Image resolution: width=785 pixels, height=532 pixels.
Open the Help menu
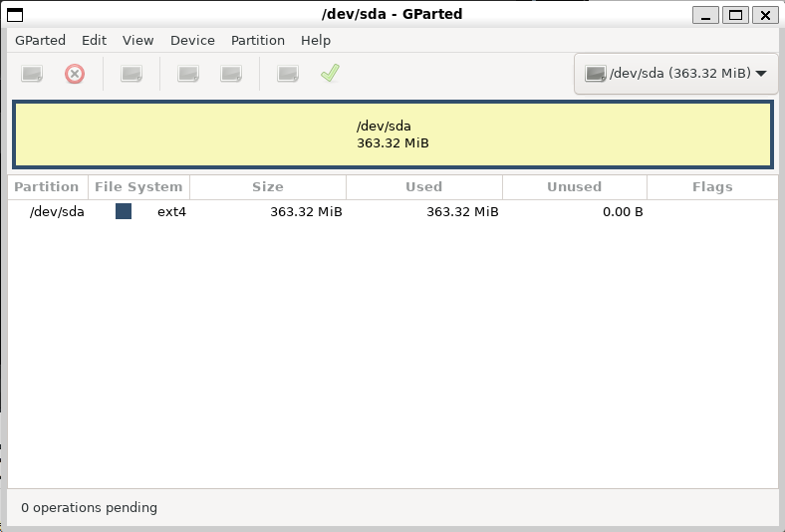click(316, 41)
